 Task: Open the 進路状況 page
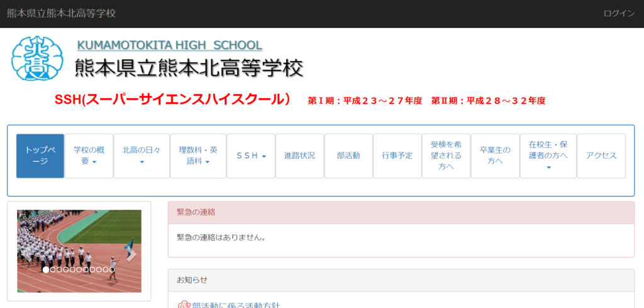pos(299,156)
